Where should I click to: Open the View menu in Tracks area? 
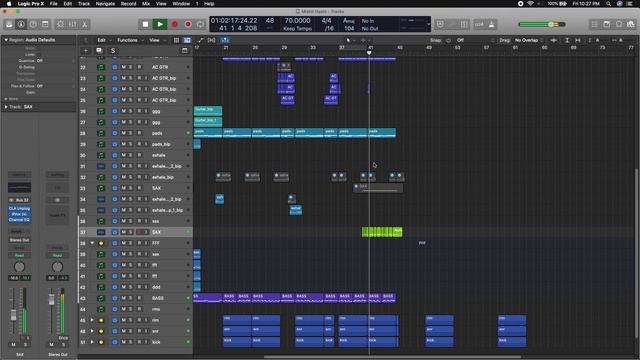click(156, 40)
